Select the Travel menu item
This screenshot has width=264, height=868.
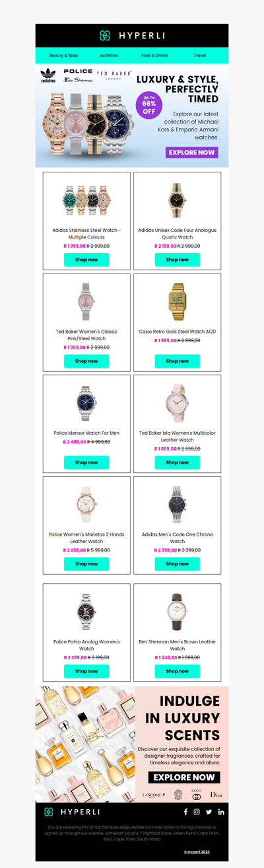(200, 55)
